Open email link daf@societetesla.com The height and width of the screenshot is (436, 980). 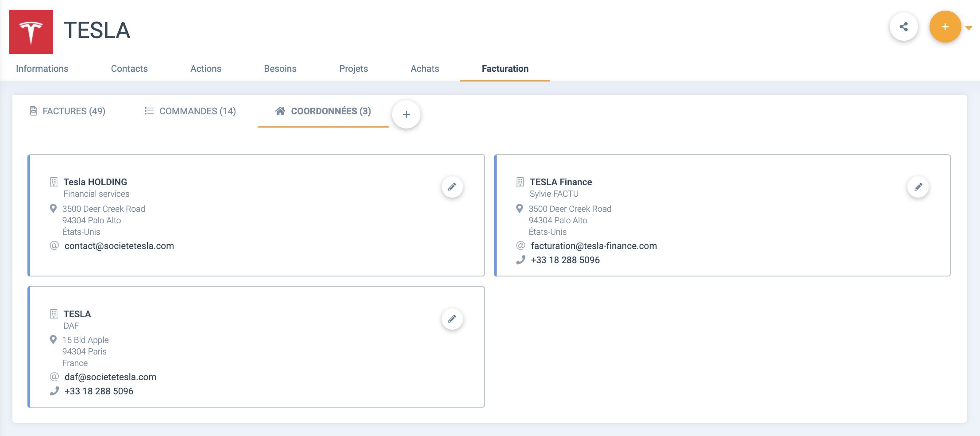tap(111, 377)
